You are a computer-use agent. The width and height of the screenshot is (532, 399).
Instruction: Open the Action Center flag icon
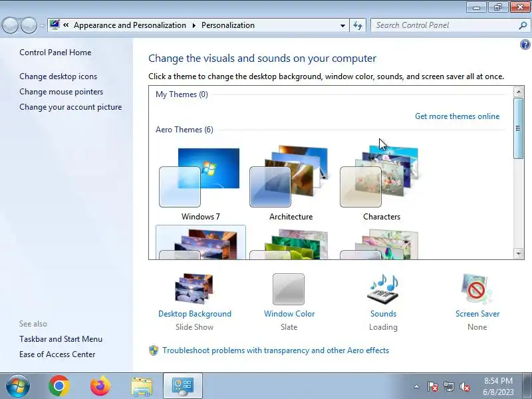coord(433,386)
